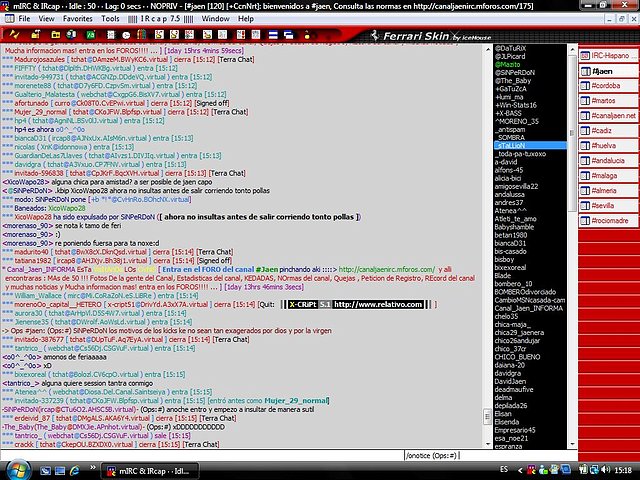
Task: Click the MDI window icon beside File
Action: point(9,19)
